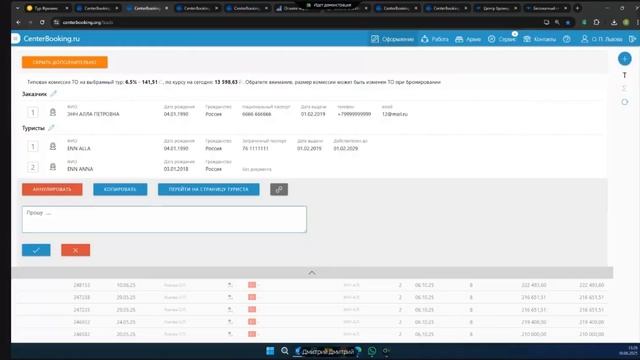Focus the Прошу comment text area
The height and width of the screenshot is (360, 640).
pyautogui.click(x=164, y=219)
